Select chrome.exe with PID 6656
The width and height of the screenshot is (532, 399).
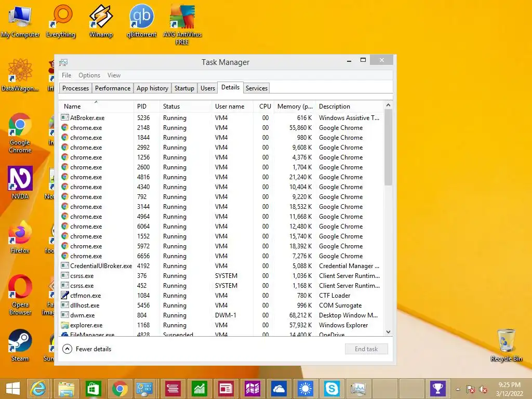coord(221,256)
